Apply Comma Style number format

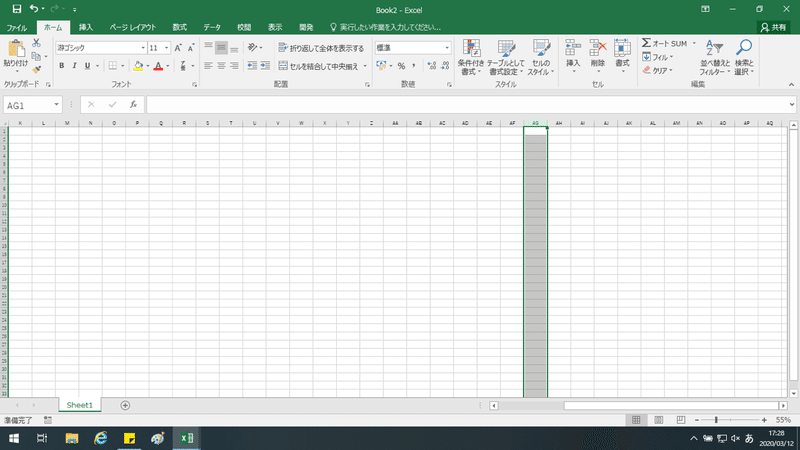(x=414, y=66)
